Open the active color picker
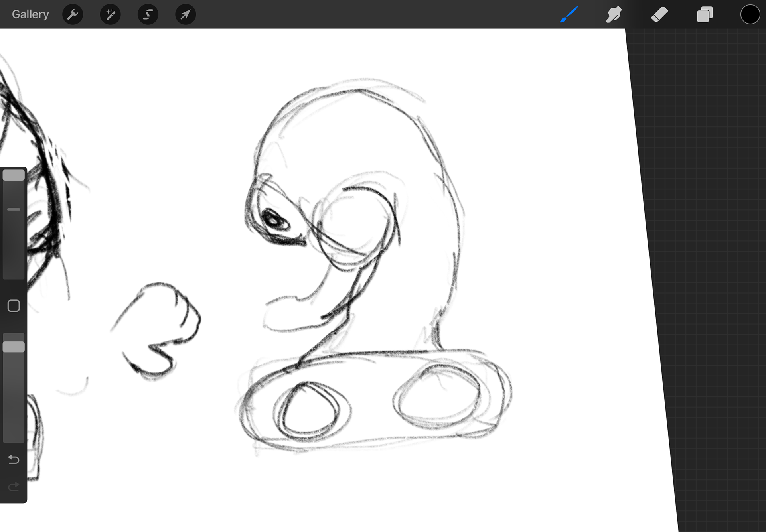This screenshot has height=532, width=766. tap(750, 14)
